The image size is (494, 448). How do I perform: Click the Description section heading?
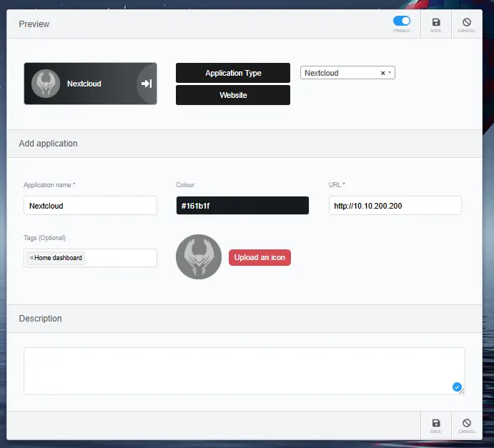[x=40, y=319]
